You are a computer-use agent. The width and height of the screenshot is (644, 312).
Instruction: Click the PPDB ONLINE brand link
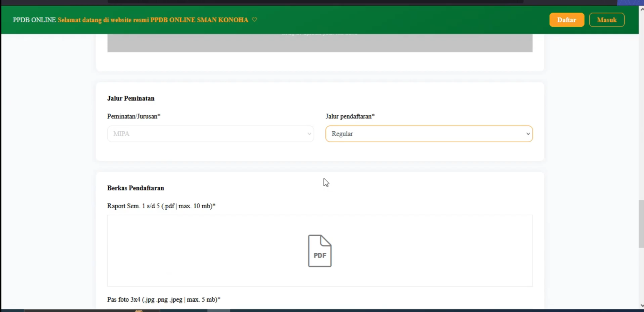[x=34, y=20]
